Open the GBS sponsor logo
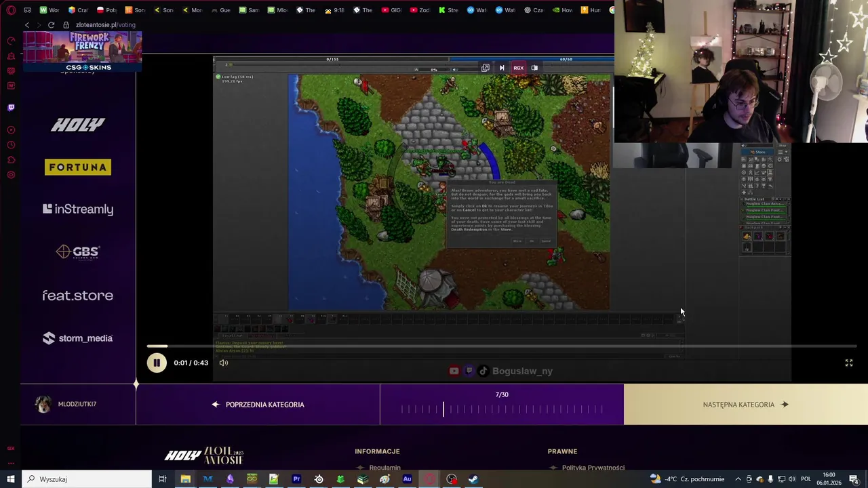This screenshot has width=868, height=488. [x=78, y=252]
